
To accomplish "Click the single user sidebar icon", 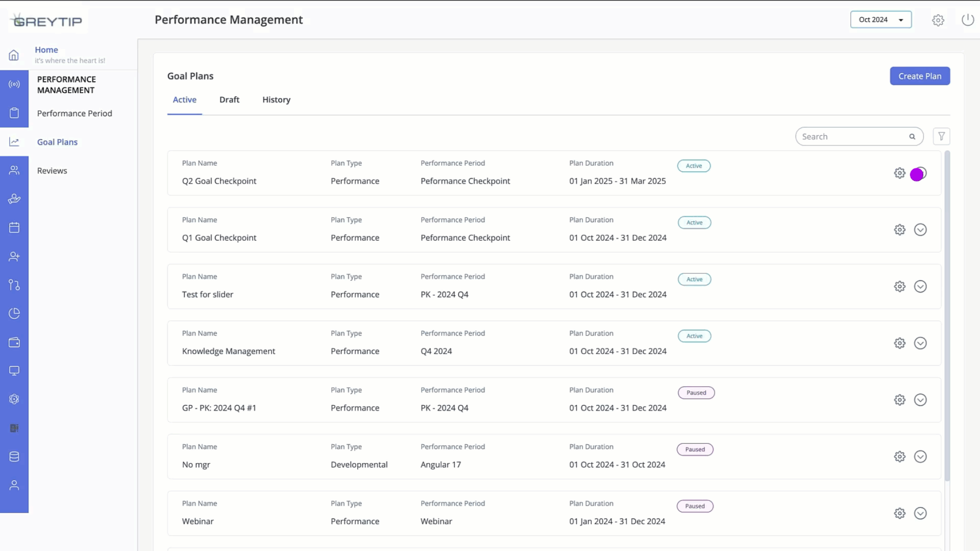I will [14, 485].
